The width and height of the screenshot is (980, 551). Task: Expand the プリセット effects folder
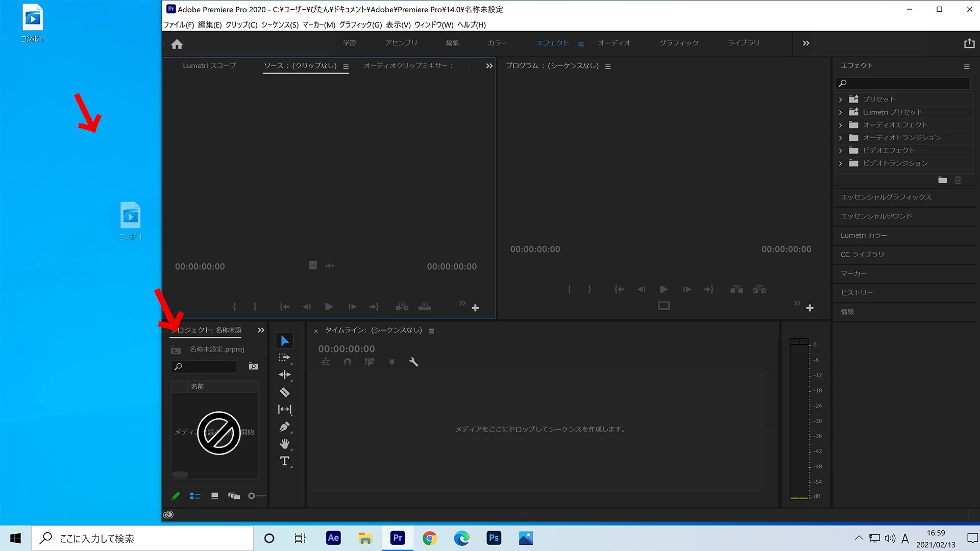[x=840, y=99]
